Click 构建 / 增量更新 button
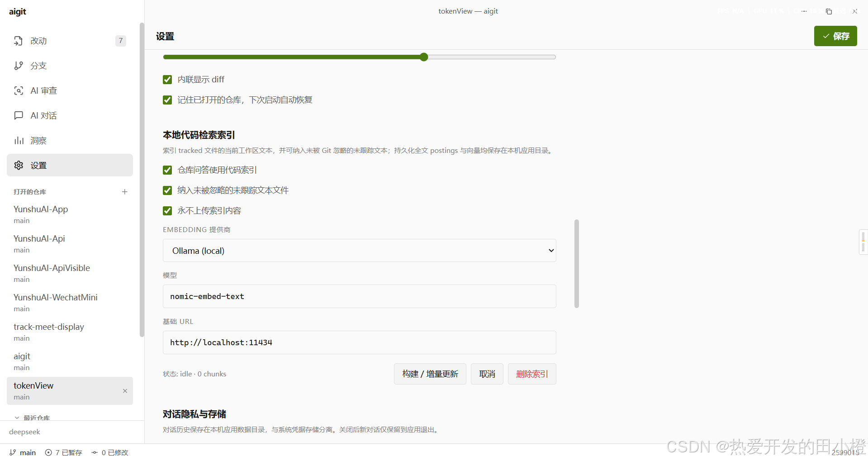The height and width of the screenshot is (461, 868). pyautogui.click(x=430, y=374)
